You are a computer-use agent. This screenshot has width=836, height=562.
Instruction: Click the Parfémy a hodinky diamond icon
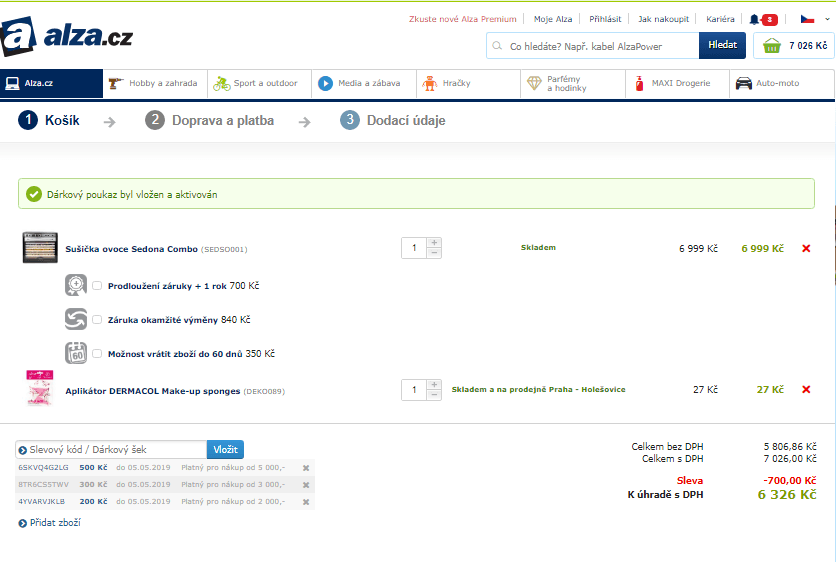pos(534,83)
